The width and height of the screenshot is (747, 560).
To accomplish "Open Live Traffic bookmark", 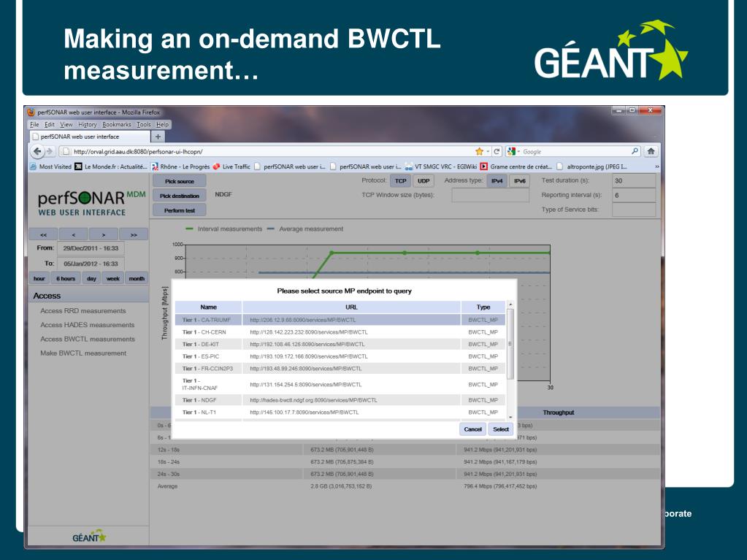I will tap(231, 166).
